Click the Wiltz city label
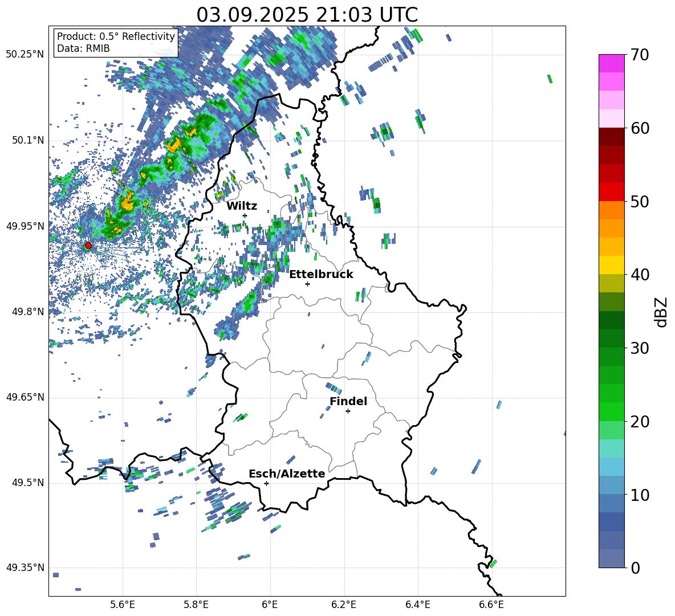 (242, 206)
